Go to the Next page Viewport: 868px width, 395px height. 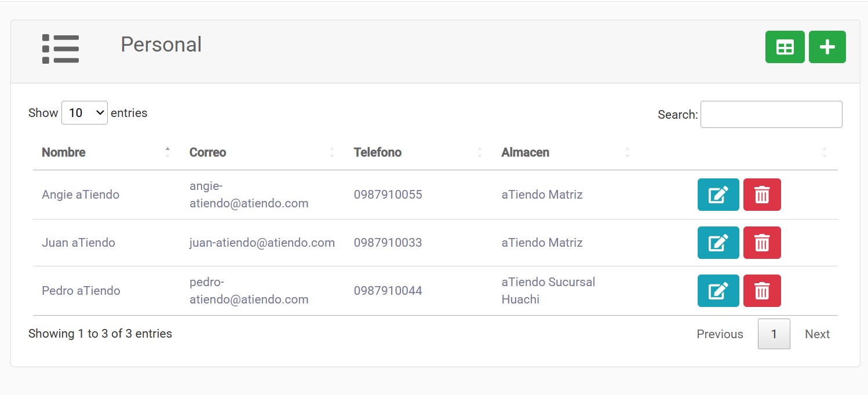817,334
